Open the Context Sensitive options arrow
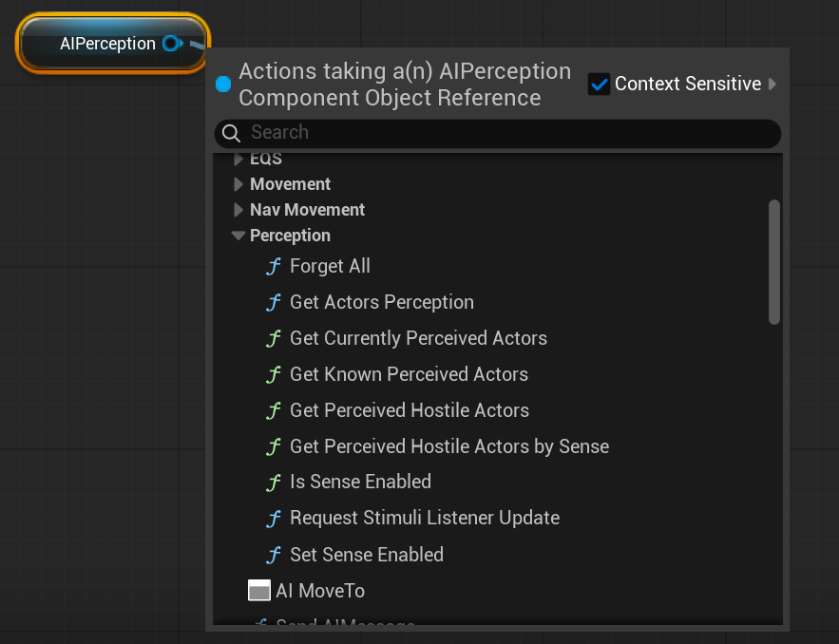The width and height of the screenshot is (839, 644). (x=772, y=84)
